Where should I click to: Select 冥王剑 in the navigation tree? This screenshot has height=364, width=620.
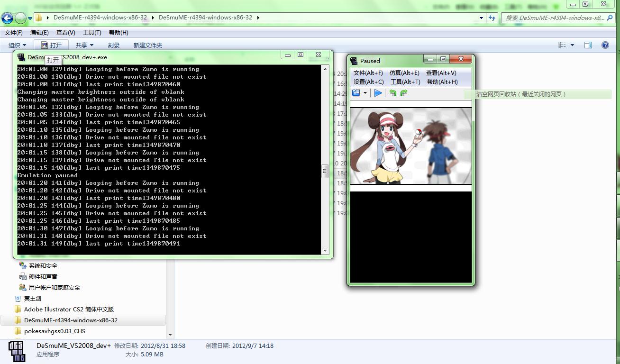33,299
